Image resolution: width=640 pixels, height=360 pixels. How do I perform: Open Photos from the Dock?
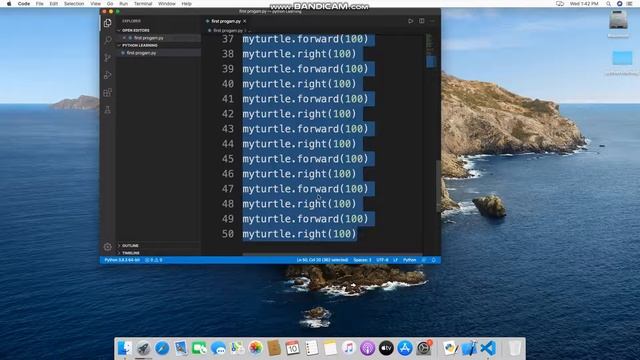coord(256,348)
